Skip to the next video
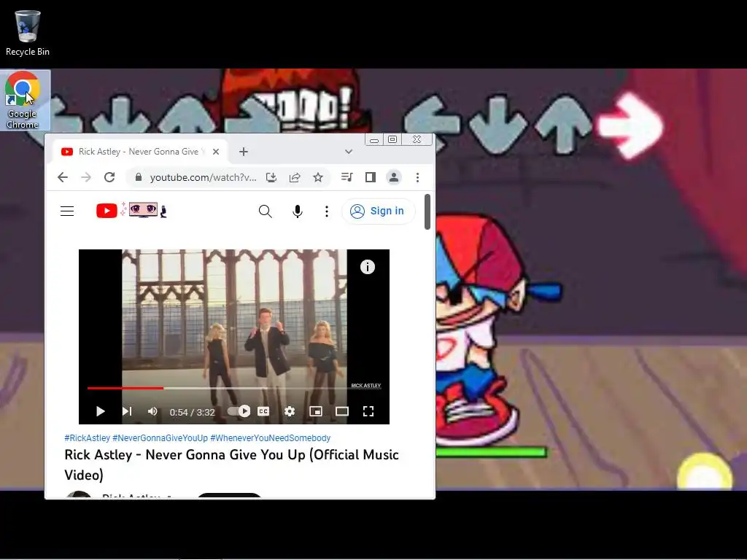Screen dimensions: 747x560 (127, 411)
